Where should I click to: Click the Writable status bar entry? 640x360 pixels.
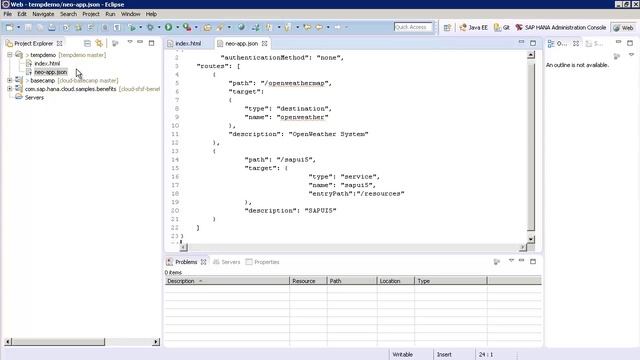point(402,355)
